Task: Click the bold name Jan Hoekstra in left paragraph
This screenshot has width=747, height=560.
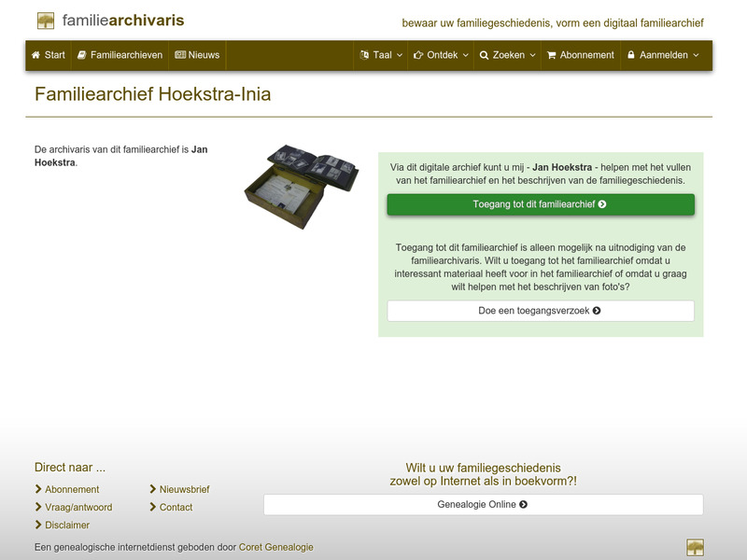Action: (121, 156)
